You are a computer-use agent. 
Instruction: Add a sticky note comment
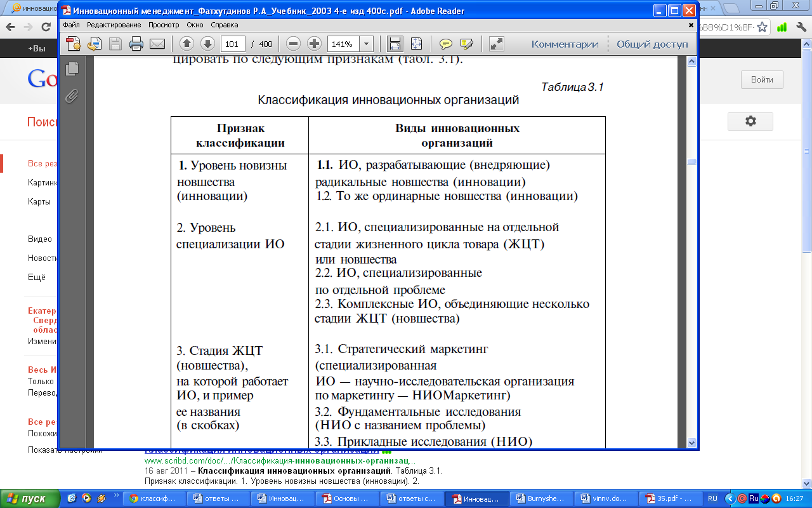[446, 44]
